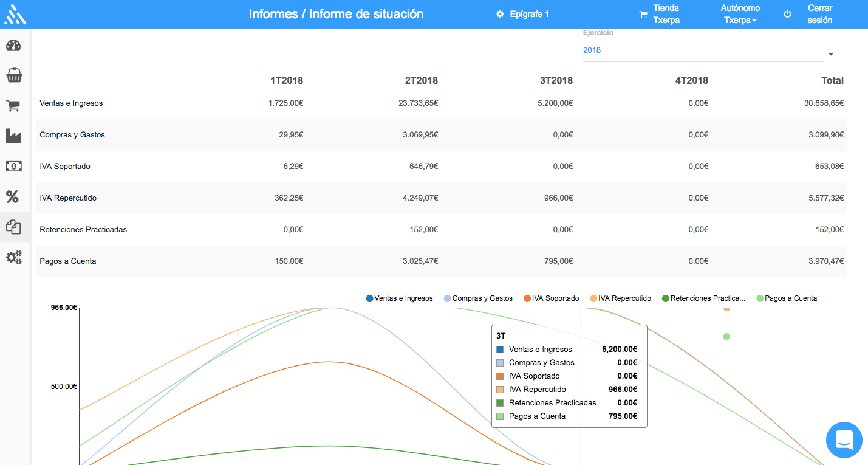Click the Total column header
Image resolution: width=868 pixels, height=465 pixels.
pos(832,80)
